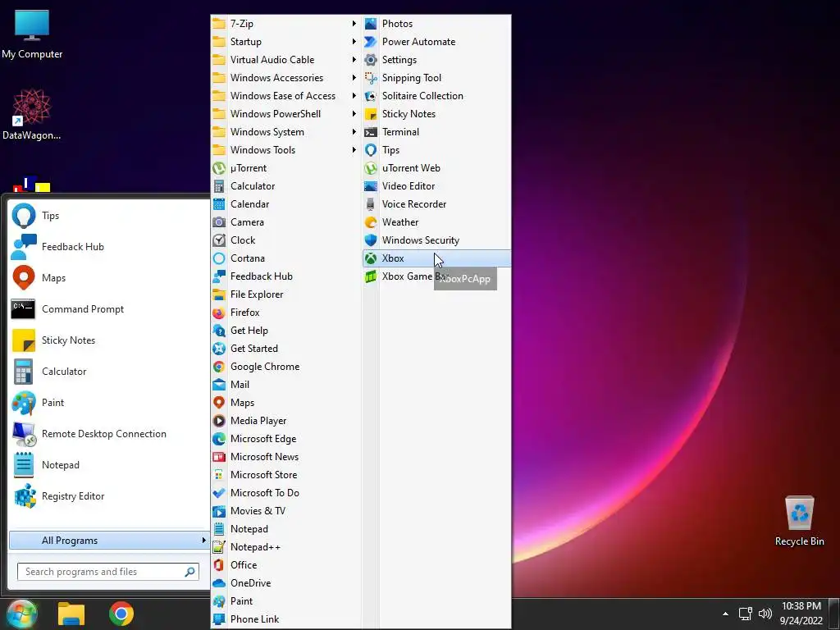The image size is (840, 630).
Task: Expand Virtual Audio Cable folder
Action: [x=285, y=60]
